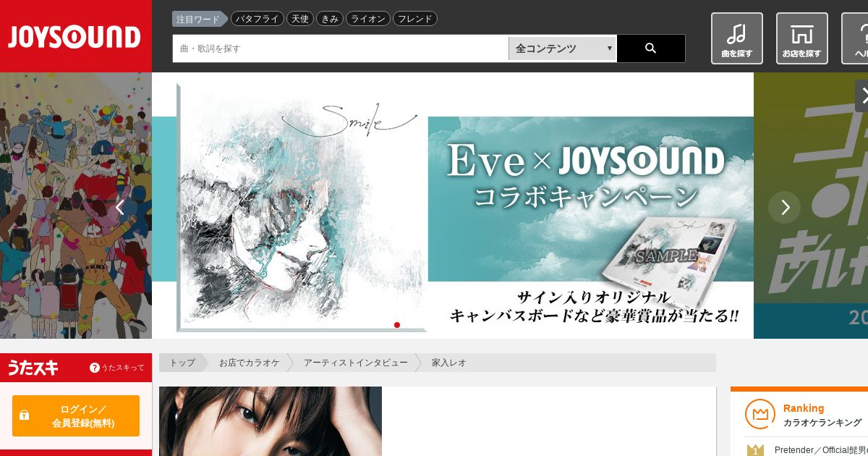
Task: Click Pretender／Official髭男 ranking entry
Action: (x=821, y=450)
